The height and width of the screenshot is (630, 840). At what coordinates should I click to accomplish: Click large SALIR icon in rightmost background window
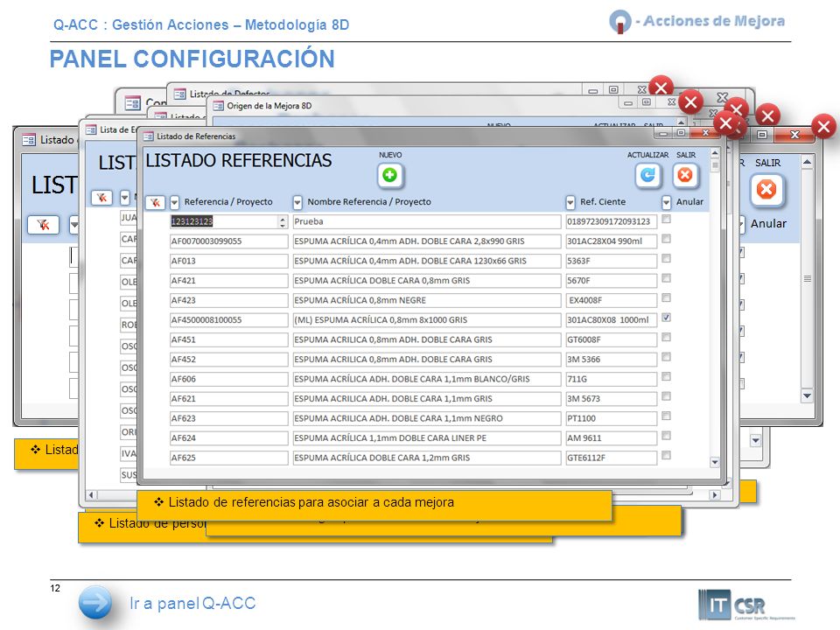pyautogui.click(x=766, y=190)
